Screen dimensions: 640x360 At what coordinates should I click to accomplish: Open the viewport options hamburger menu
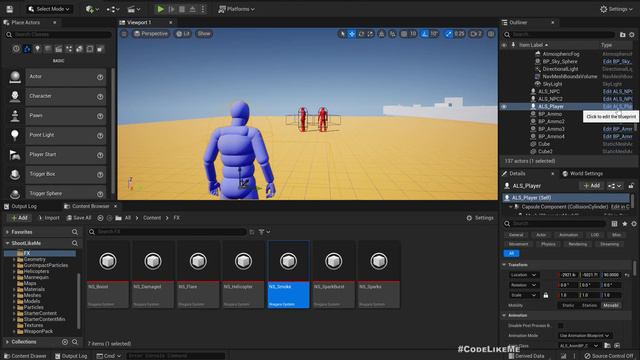coord(124,34)
